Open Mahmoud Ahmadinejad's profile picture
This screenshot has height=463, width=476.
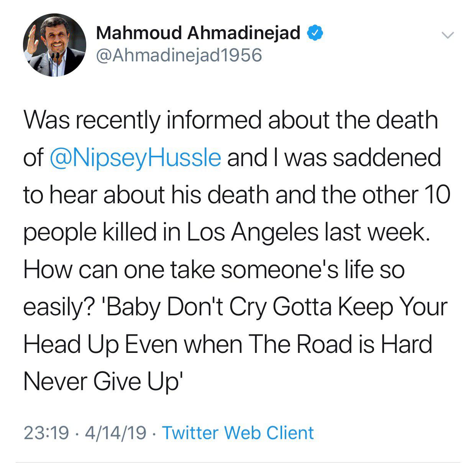click(x=54, y=45)
